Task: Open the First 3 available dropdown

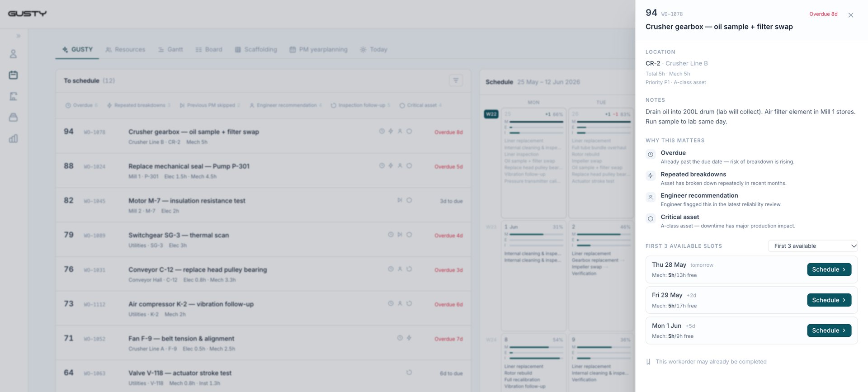Action: tap(813, 246)
